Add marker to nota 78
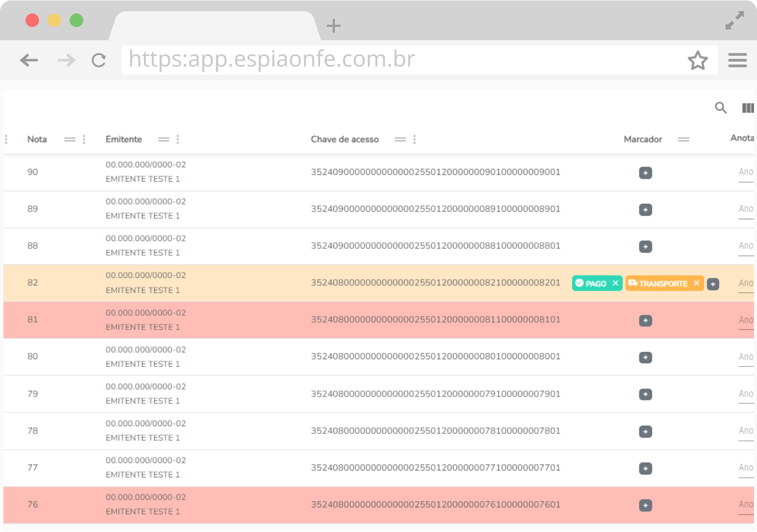Screen dimensions: 757x532 (645, 432)
